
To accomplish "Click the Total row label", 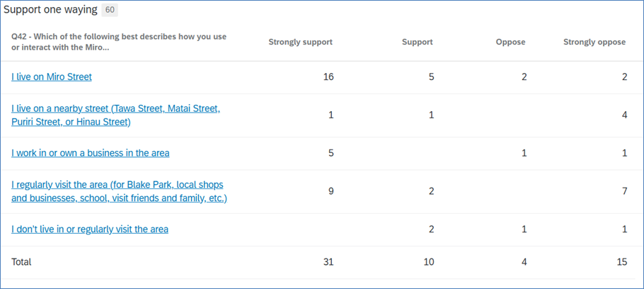I will pos(21,262).
